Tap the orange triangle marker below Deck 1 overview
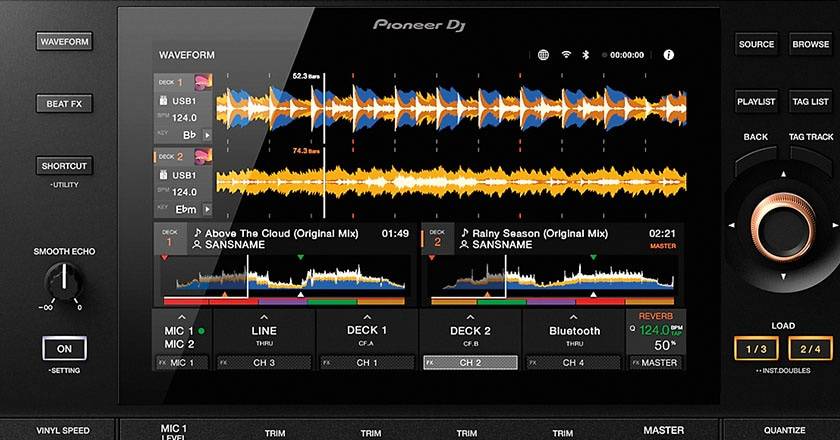Viewport: 840px width, 440px height. point(225,295)
